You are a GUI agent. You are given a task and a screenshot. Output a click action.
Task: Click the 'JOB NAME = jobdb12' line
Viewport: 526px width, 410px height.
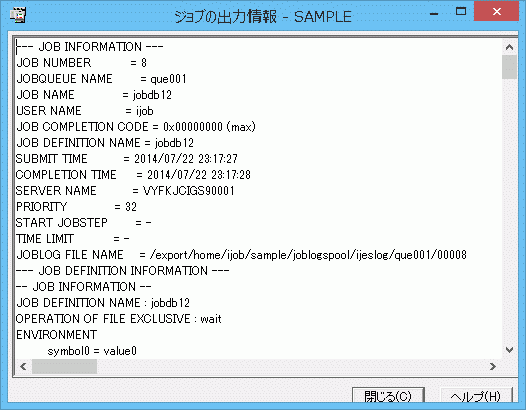[x=94, y=95]
